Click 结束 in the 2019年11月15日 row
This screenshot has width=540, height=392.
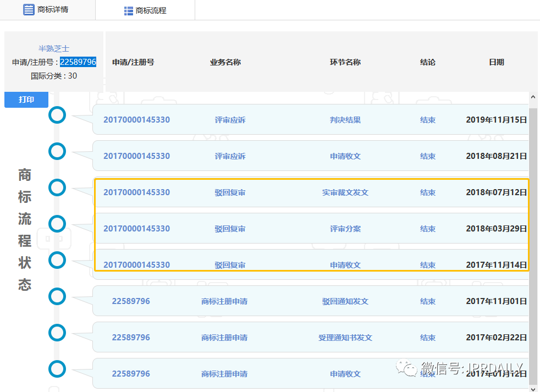(428, 120)
